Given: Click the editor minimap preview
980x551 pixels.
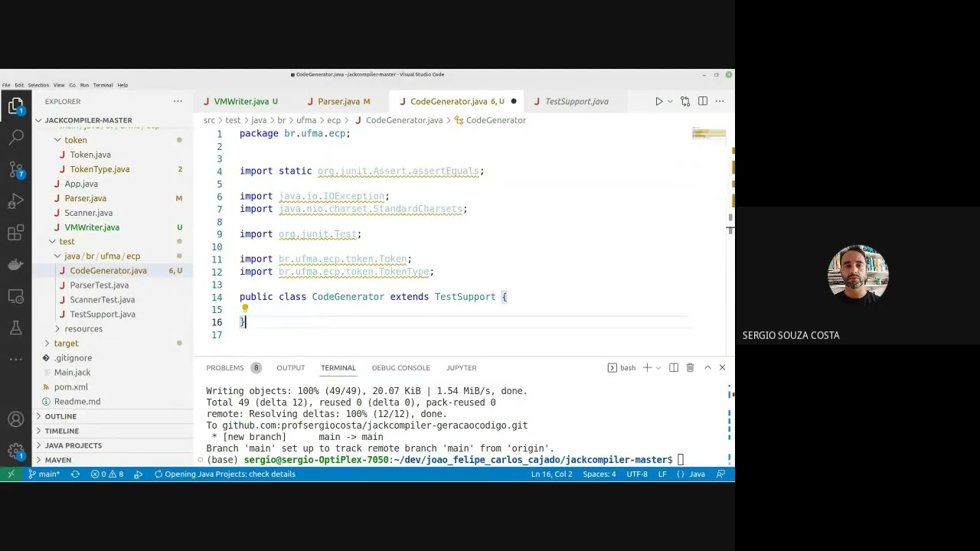Looking at the screenshot, I should 708,134.
